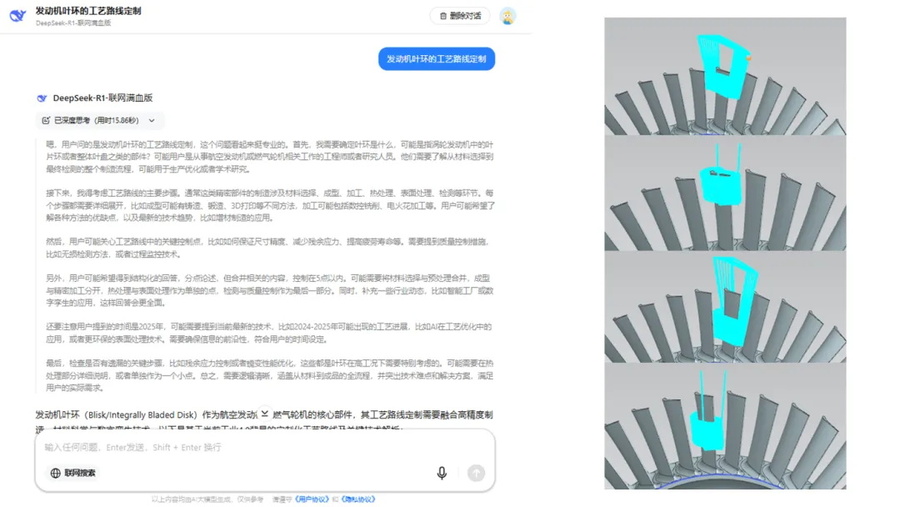The height and width of the screenshot is (507, 900).
Task: Select the second blade toolpath image
Action: pos(725,193)
